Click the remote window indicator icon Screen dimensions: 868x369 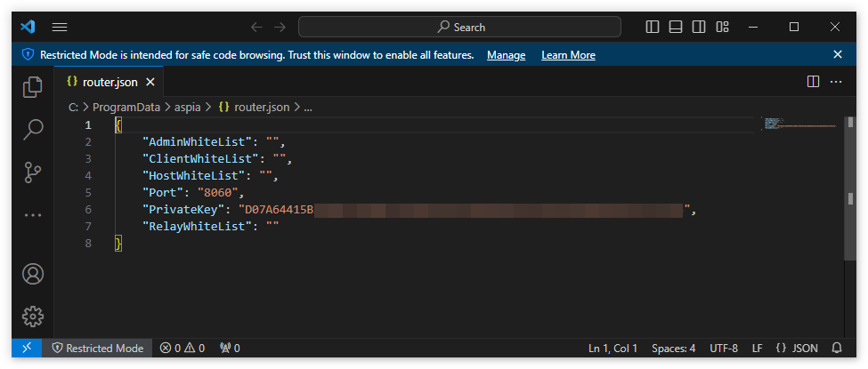[27, 348]
